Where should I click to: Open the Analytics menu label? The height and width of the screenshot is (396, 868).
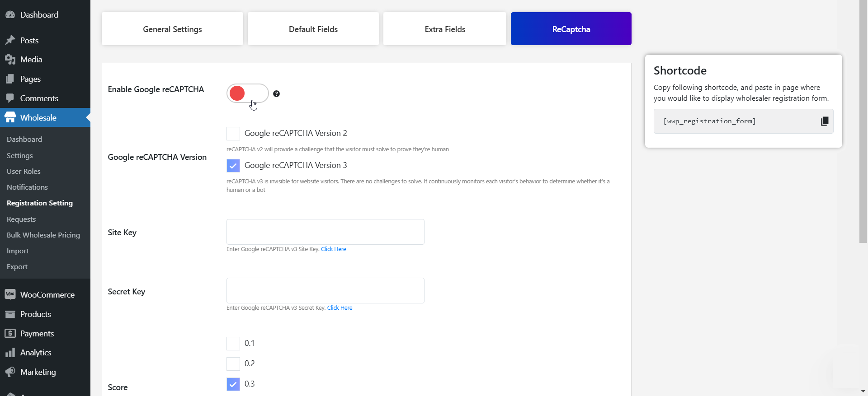click(x=36, y=352)
